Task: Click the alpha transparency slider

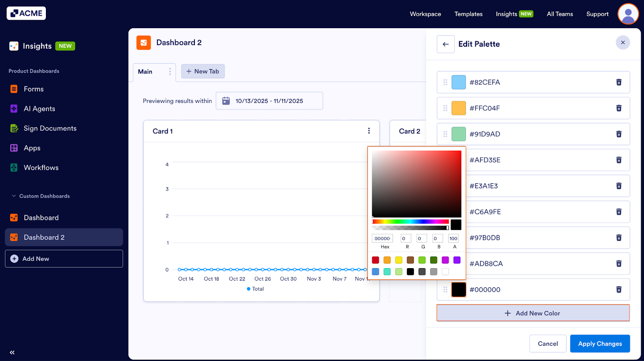Action: (410, 228)
